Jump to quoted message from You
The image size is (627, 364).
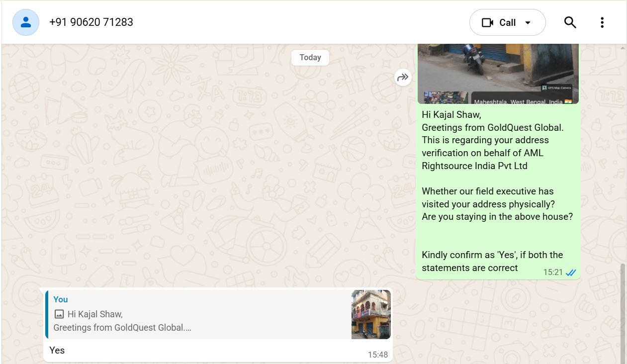(x=199, y=314)
